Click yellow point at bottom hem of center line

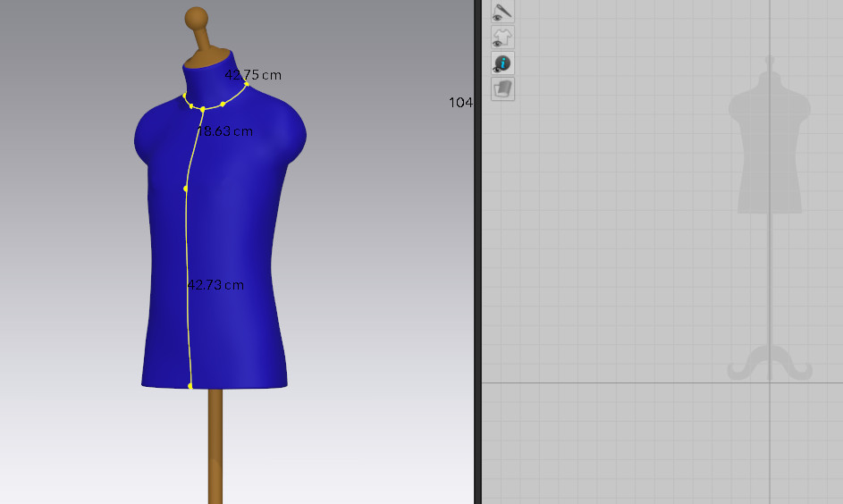(x=190, y=386)
